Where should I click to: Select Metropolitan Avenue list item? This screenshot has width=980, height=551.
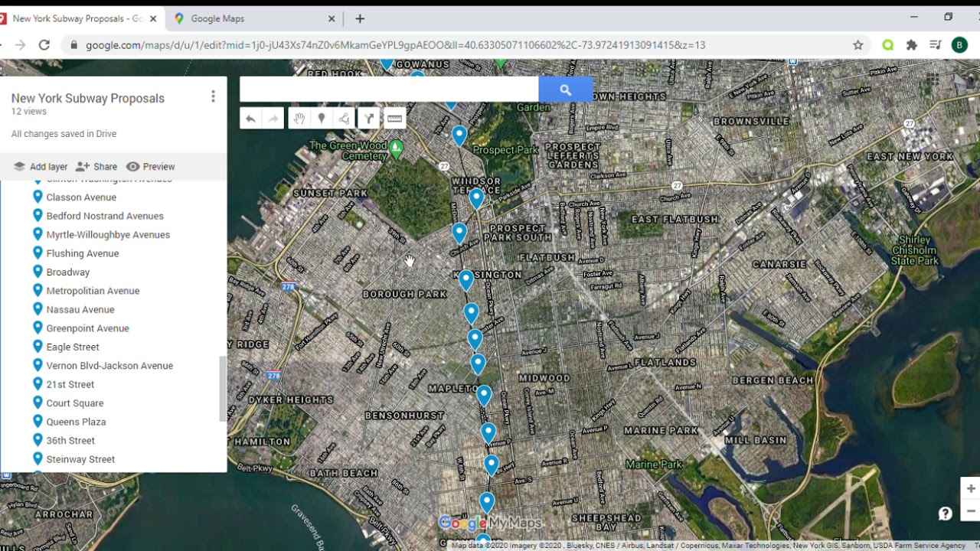coord(93,291)
